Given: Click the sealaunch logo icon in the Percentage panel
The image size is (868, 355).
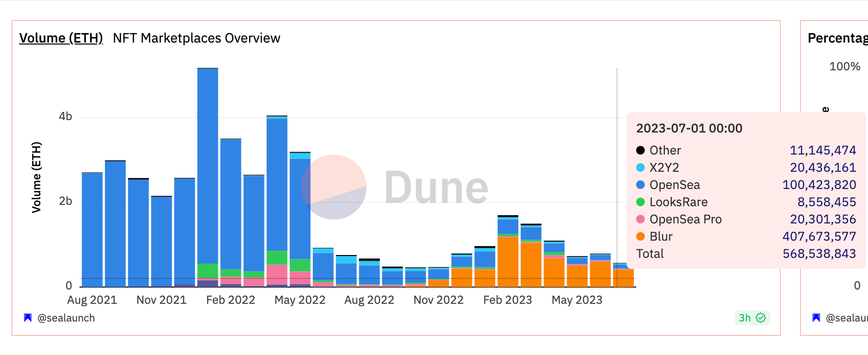Looking at the screenshot, I should (x=816, y=318).
